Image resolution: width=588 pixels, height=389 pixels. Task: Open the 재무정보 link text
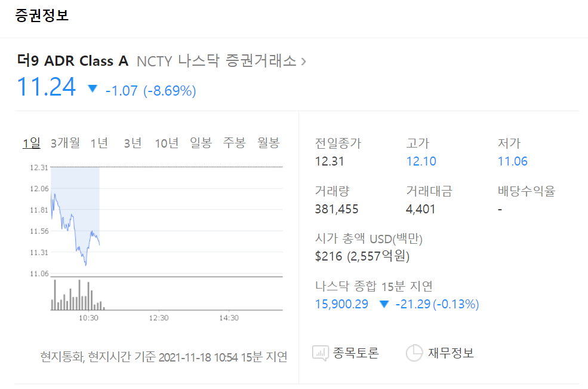pos(451,353)
